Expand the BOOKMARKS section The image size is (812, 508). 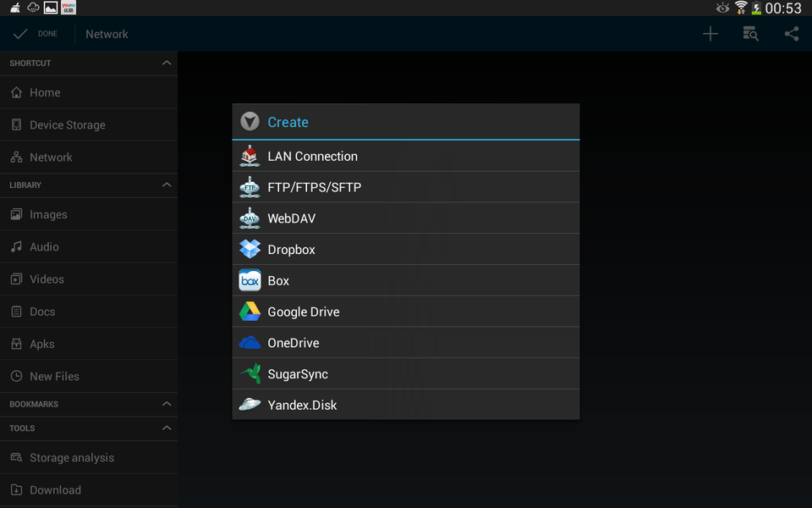coord(167,404)
